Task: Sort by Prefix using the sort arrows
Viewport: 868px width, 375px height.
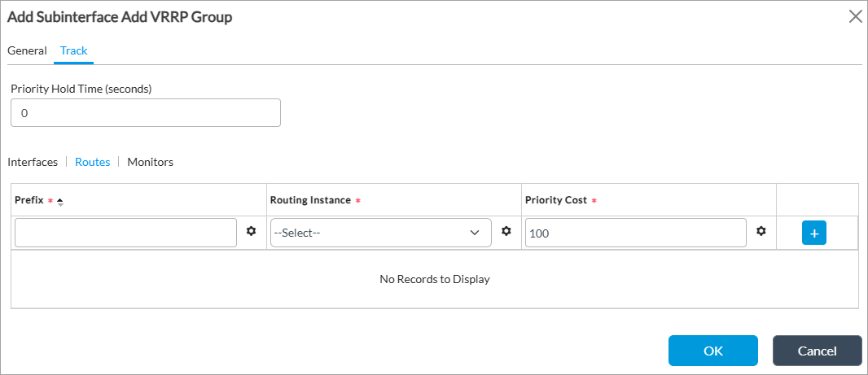Action: (60, 201)
